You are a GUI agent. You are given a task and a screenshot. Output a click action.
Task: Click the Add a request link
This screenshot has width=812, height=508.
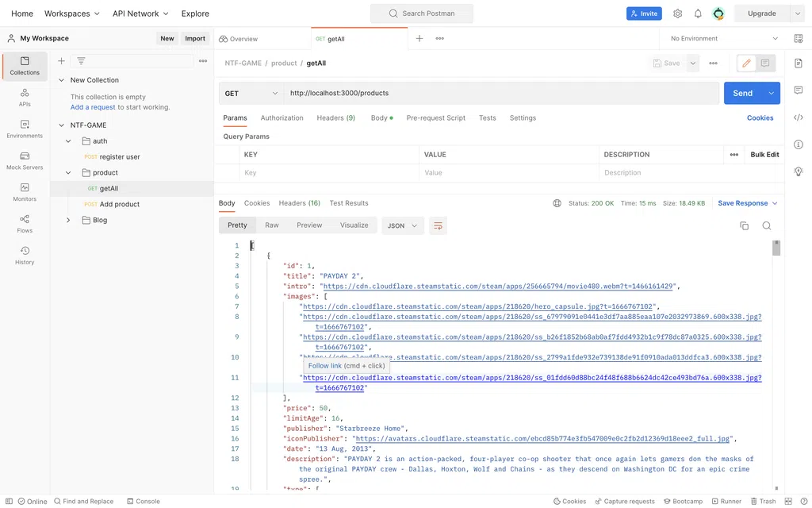tap(93, 107)
